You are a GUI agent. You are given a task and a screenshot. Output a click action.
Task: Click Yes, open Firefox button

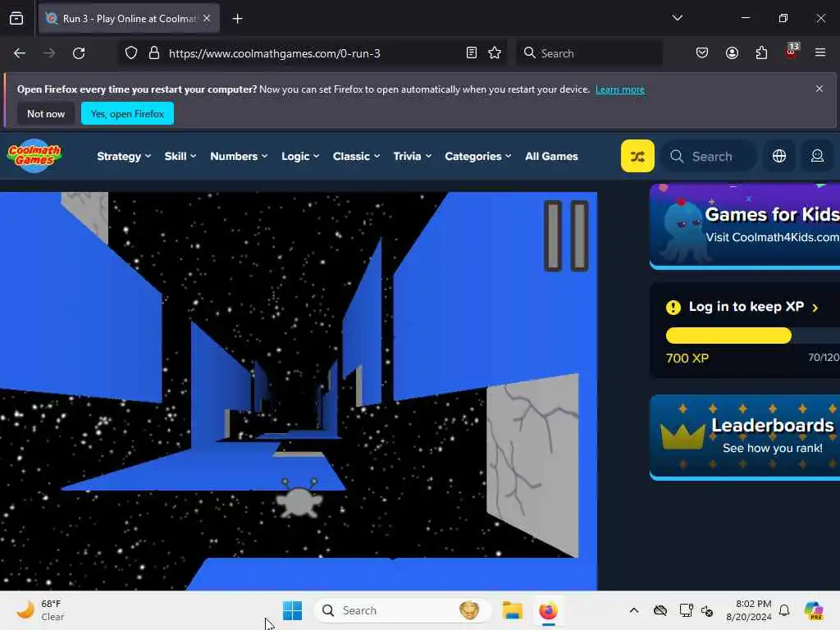pos(127,113)
